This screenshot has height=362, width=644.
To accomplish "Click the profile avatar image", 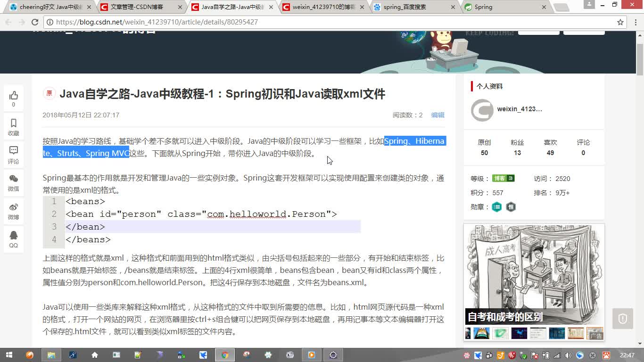I will 482,110.
